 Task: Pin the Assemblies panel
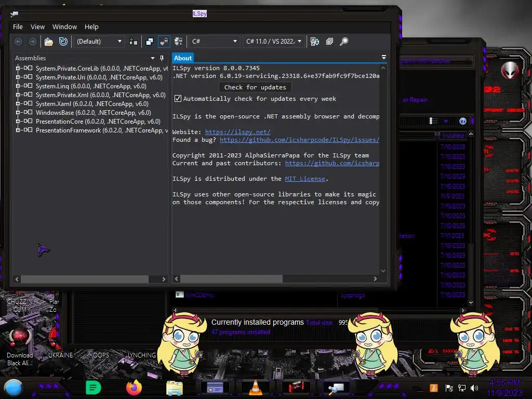(x=162, y=58)
